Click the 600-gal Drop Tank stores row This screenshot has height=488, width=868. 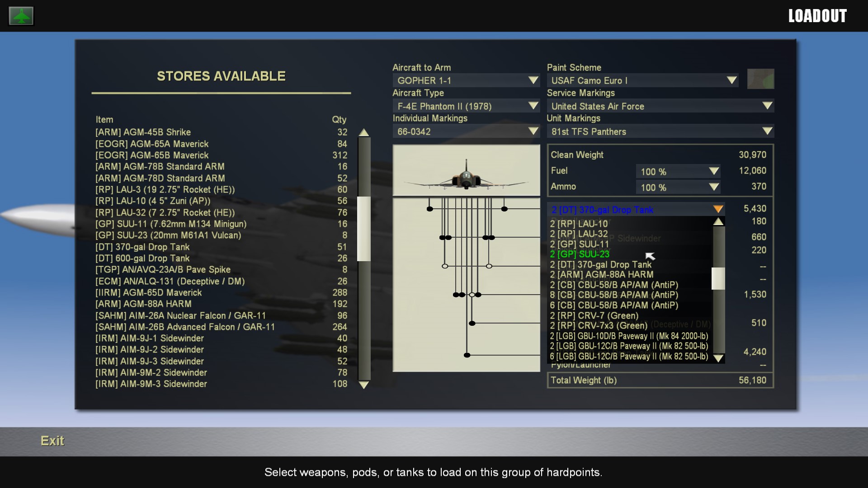221,258
